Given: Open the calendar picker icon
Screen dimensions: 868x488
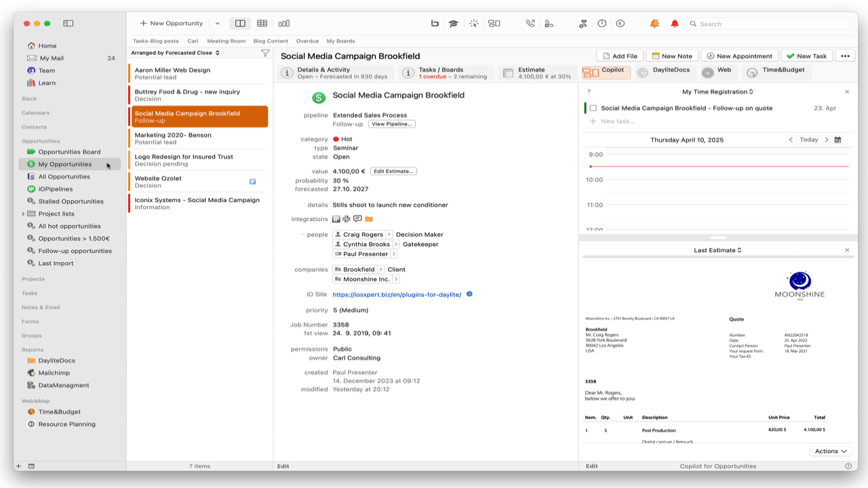Looking at the screenshot, I should (x=837, y=140).
